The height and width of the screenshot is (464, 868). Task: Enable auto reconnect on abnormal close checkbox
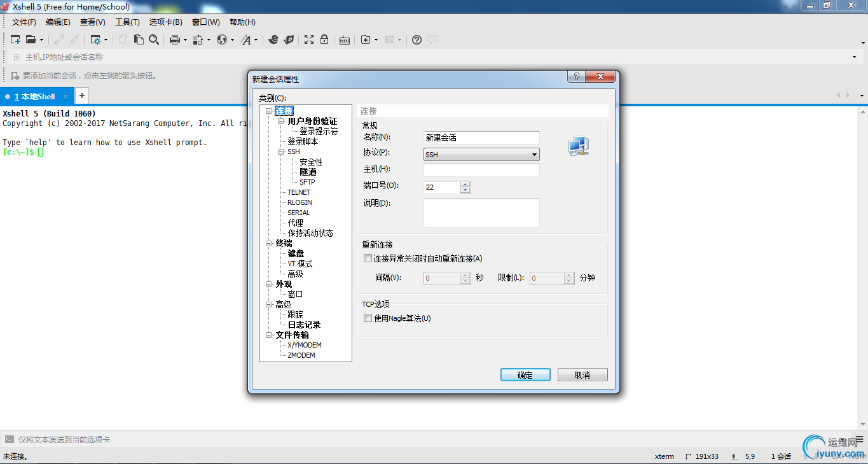tap(368, 258)
